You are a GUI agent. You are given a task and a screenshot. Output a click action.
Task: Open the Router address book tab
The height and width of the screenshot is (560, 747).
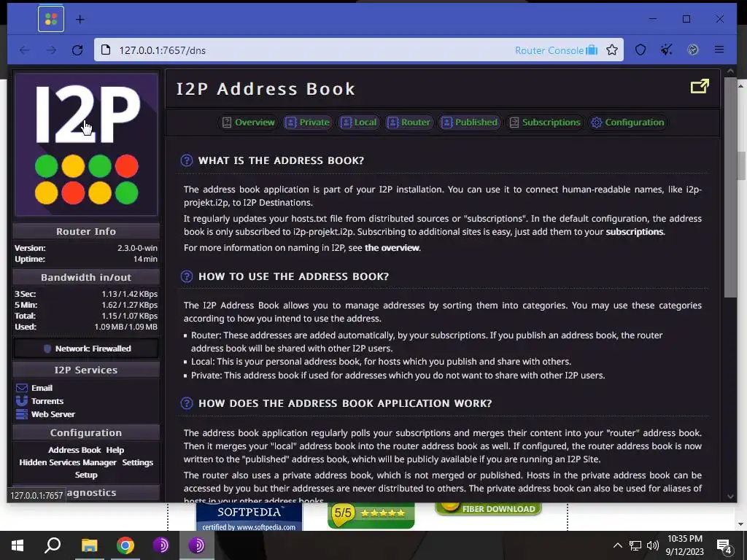point(409,122)
